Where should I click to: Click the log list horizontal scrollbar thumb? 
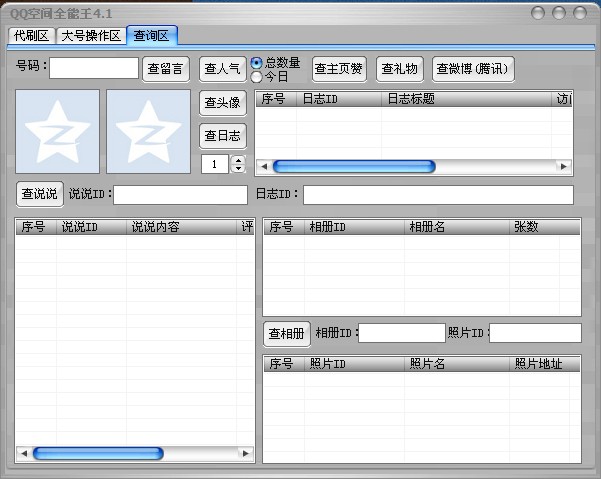pos(354,166)
